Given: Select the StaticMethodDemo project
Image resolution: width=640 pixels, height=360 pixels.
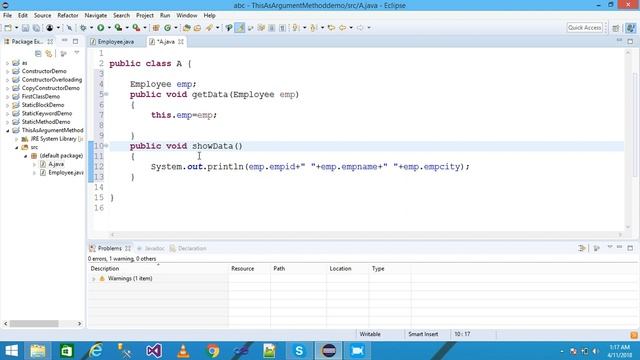Looking at the screenshot, I should click(46, 122).
